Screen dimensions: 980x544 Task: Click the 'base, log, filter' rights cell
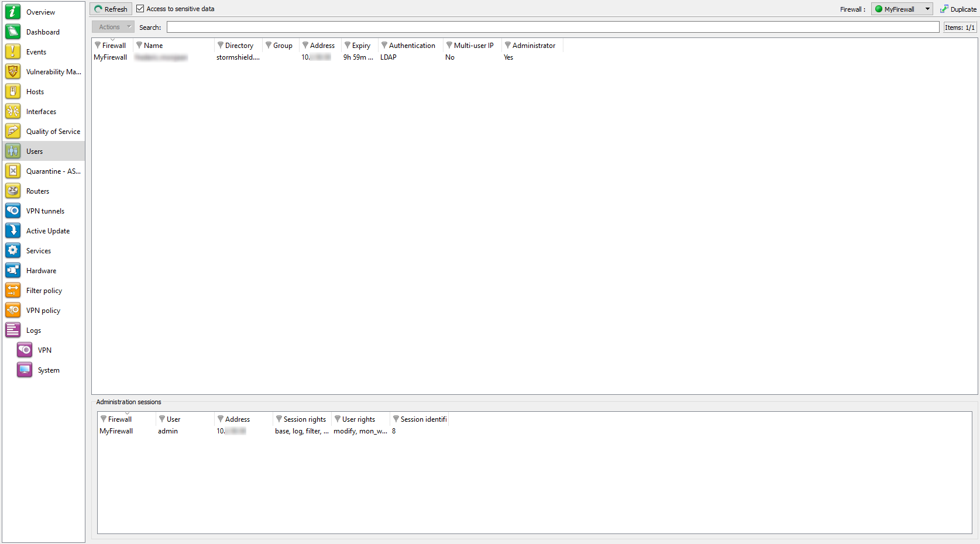pyautogui.click(x=302, y=431)
